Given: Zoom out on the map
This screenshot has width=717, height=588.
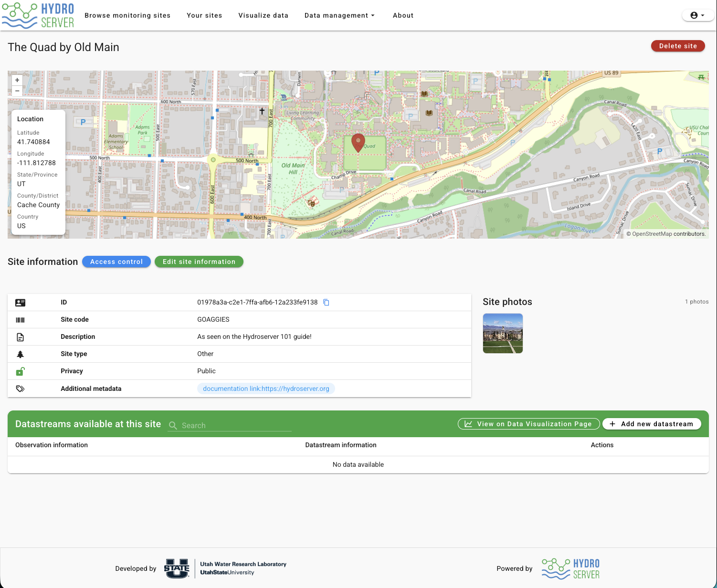Looking at the screenshot, I should click(x=17, y=91).
